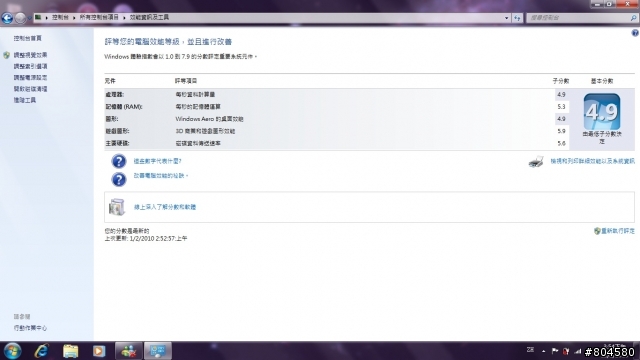Click the input language indicator in tray

(530, 350)
